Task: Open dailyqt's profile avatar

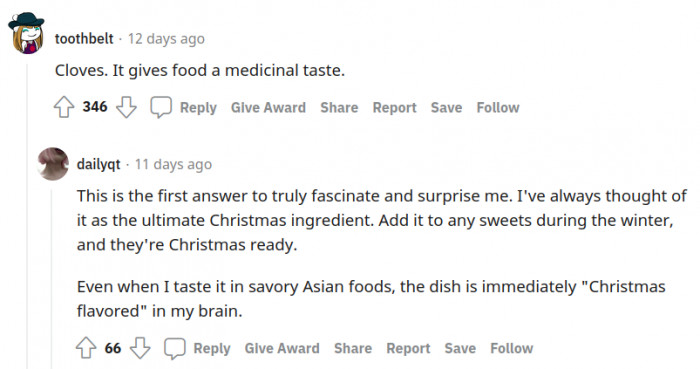Action: (54, 164)
